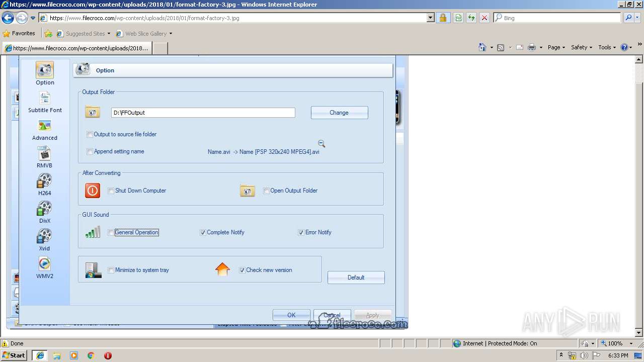Click the browser Forward arrow button
This screenshot has height=362, width=644.
point(22,18)
